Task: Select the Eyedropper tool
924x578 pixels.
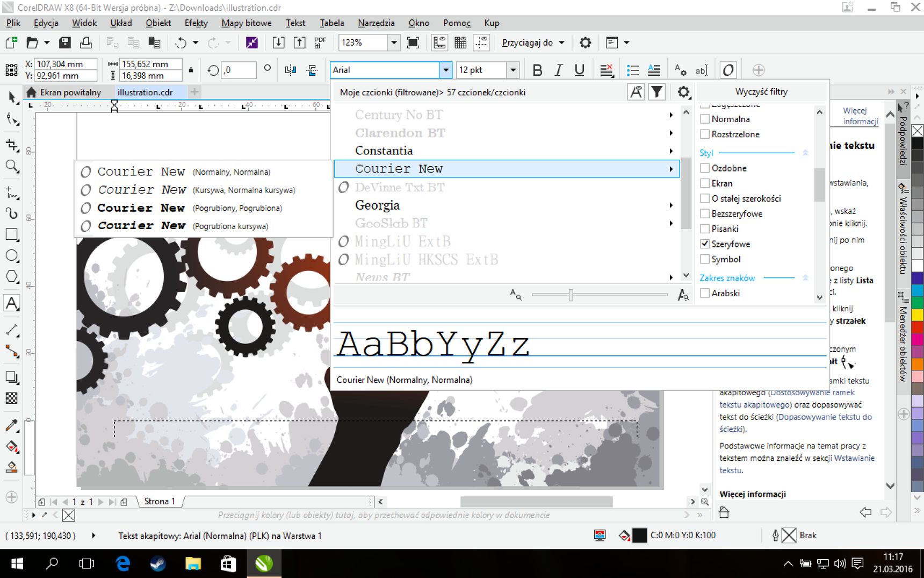Action: (x=12, y=425)
